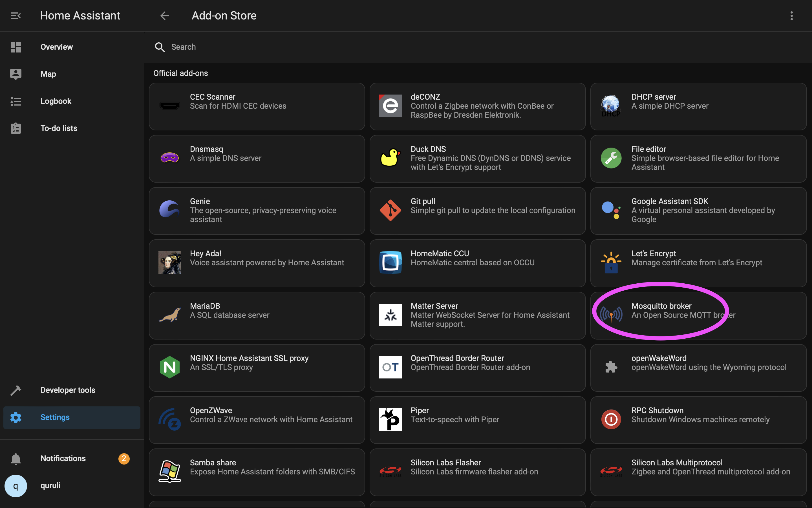Click the Duck DNS duck icon

click(x=390, y=157)
